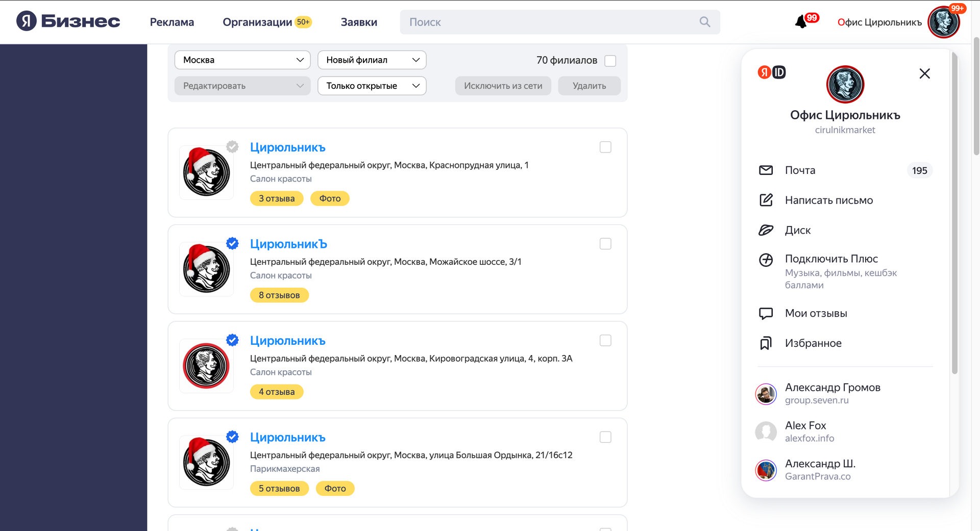The image size is (980, 531).
Task: Check the Краснопрудная улица branch checkbox
Action: (605, 147)
